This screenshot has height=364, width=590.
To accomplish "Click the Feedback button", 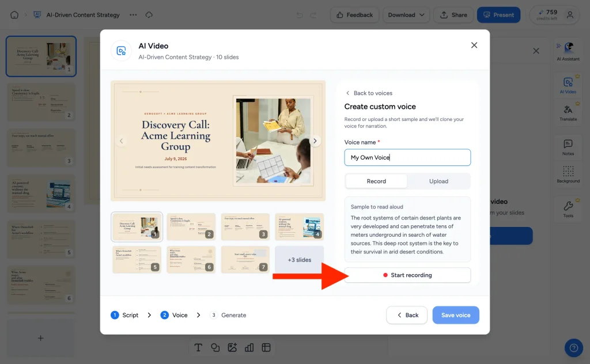I will [354, 15].
